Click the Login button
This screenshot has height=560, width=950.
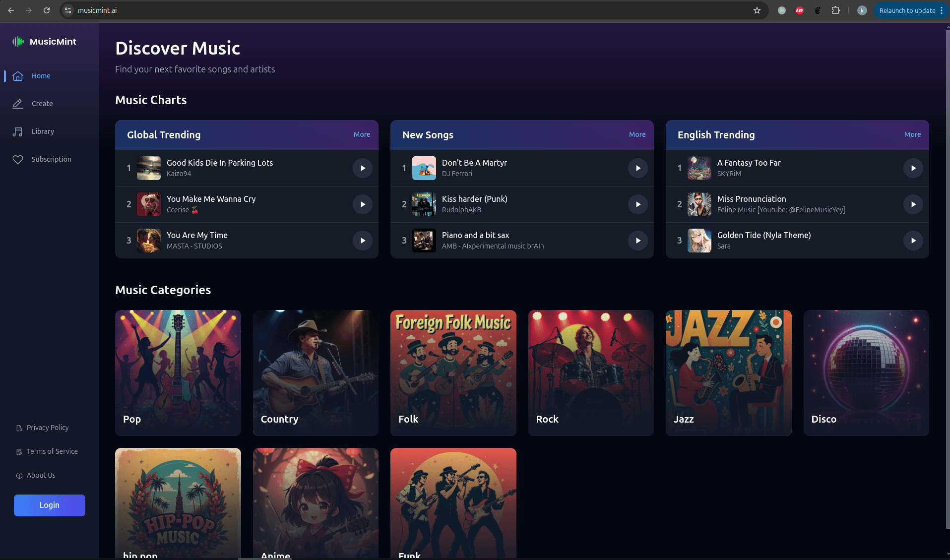pyautogui.click(x=50, y=505)
